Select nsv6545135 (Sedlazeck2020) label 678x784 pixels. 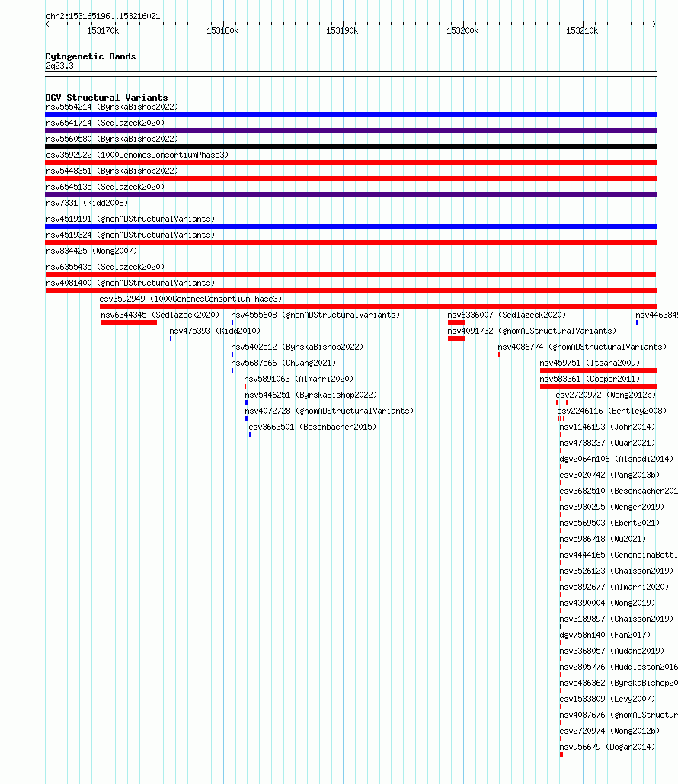tap(105, 187)
